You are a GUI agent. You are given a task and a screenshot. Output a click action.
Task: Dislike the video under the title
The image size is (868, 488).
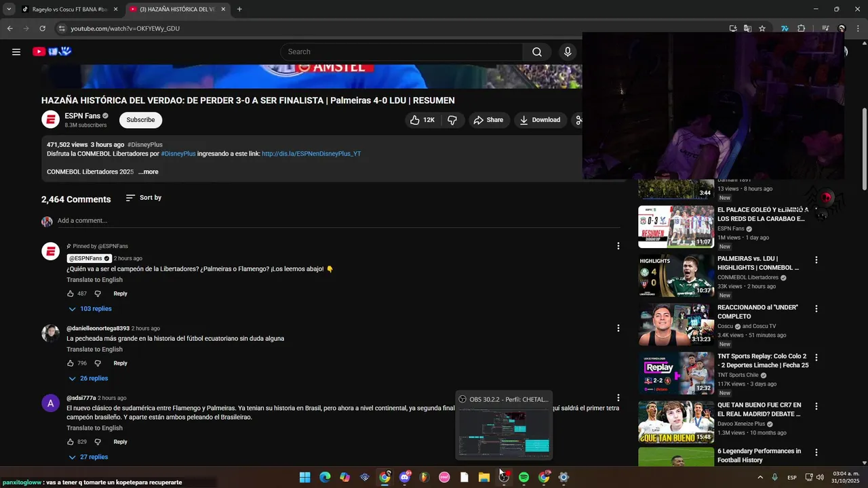(x=452, y=120)
